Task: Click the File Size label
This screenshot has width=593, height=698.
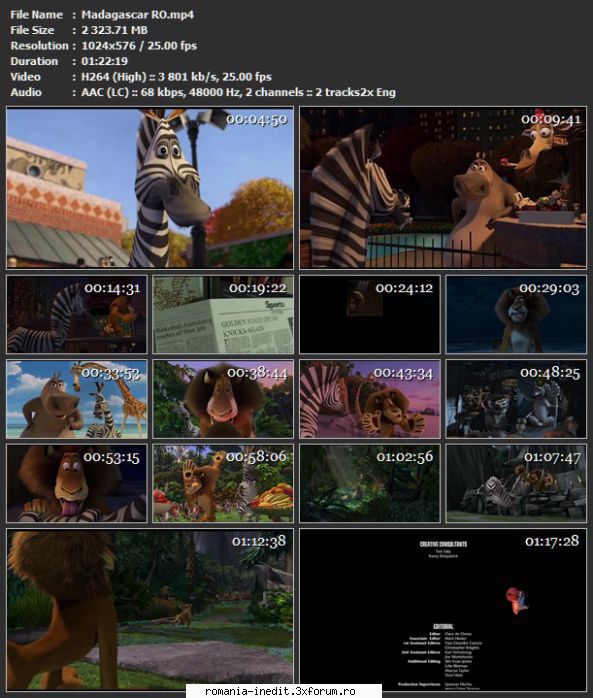Action: coord(32,30)
